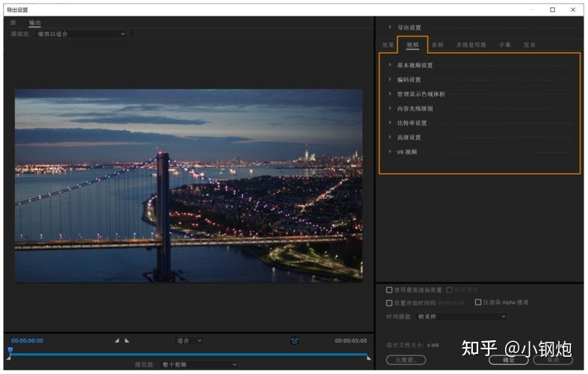Switch to the 输出 preview tab
Screen dimensions: 588x374
pos(35,22)
